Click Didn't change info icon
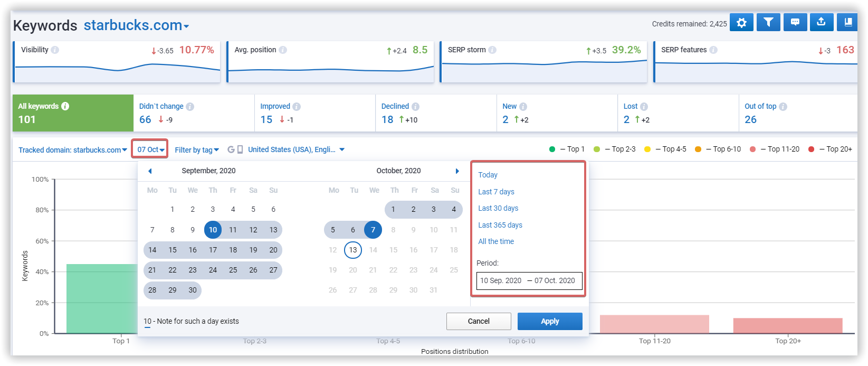Viewport: 868px width, 366px height. [190, 107]
